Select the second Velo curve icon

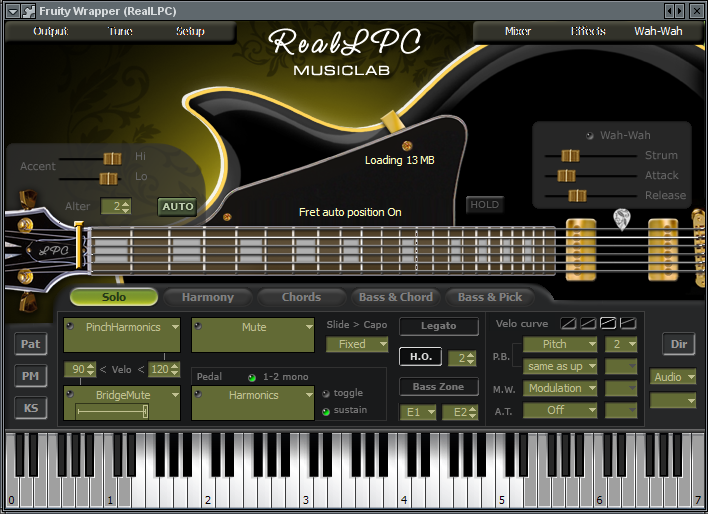(x=588, y=323)
